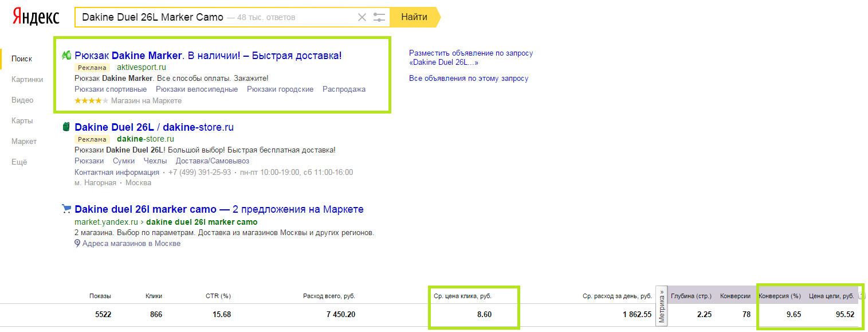Open the Карты tab in sidebar
868x332 pixels.
[22, 120]
